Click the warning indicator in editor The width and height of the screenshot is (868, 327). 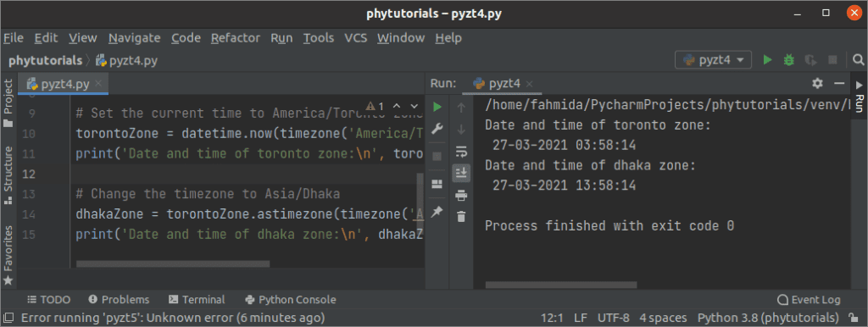point(375,106)
